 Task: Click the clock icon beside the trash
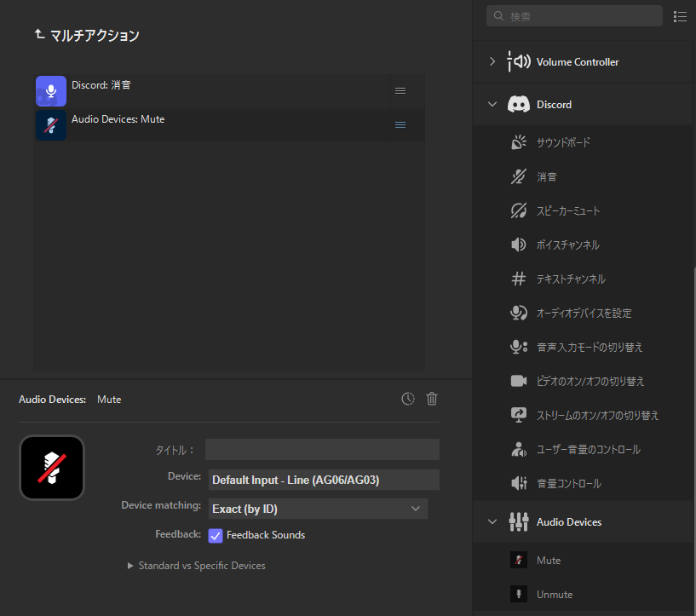(x=408, y=399)
